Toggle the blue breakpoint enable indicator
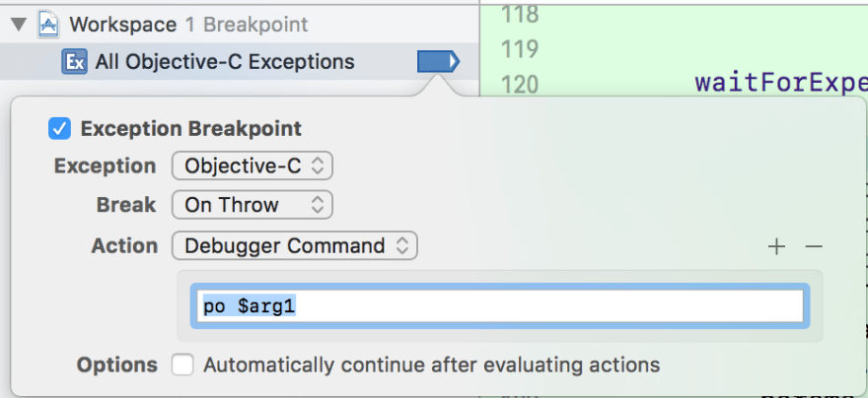This screenshot has width=868, height=398. click(438, 61)
